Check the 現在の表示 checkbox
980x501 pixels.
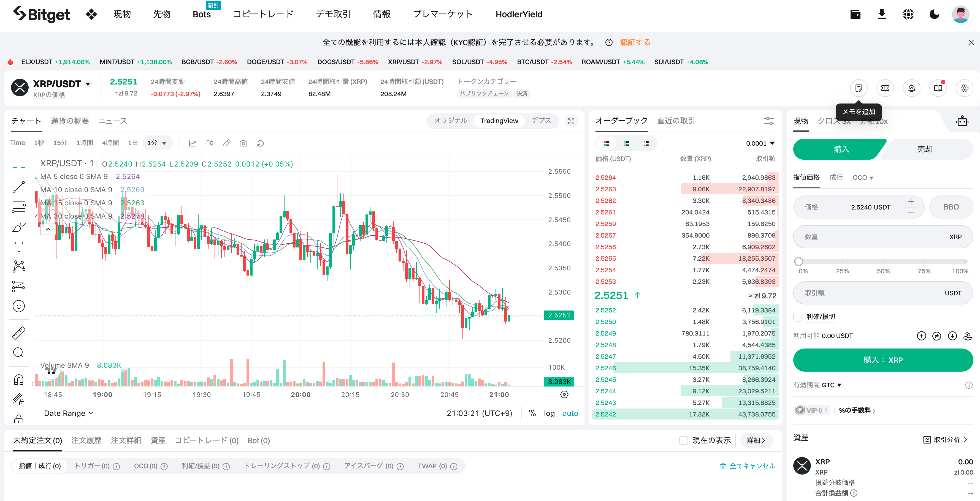684,440
